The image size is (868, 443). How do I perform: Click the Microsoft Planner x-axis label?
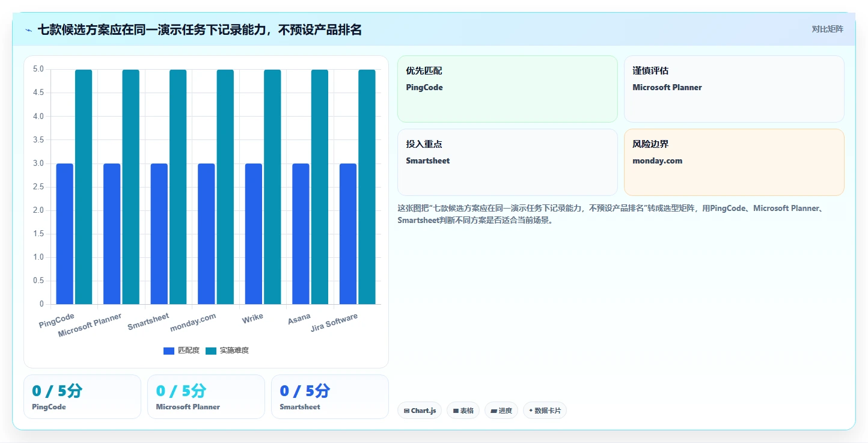pos(90,325)
